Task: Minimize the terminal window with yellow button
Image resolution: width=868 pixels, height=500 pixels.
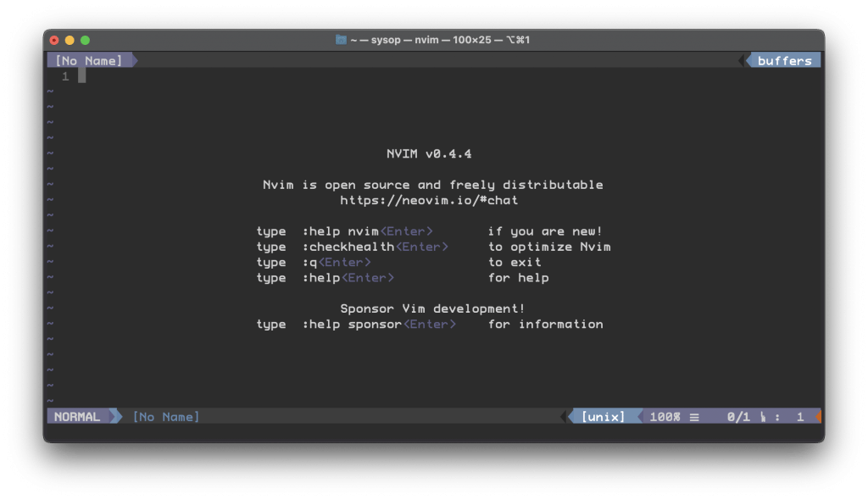Action: coord(70,40)
